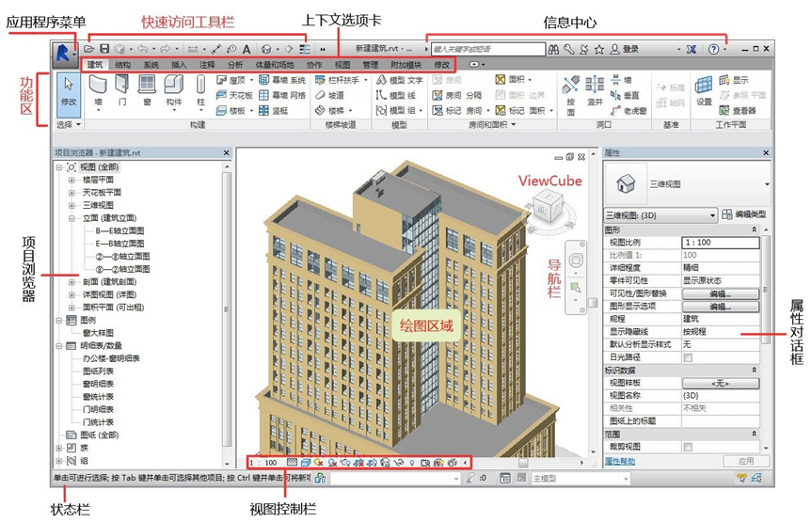
Task: Select the 竖井 (Shaft) opening tool
Action: (x=595, y=91)
